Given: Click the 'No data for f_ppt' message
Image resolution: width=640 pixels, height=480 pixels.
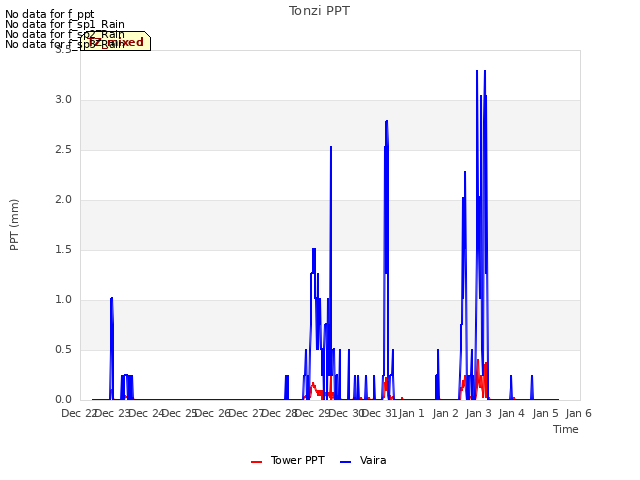Looking at the screenshot, I should click(x=50, y=14).
